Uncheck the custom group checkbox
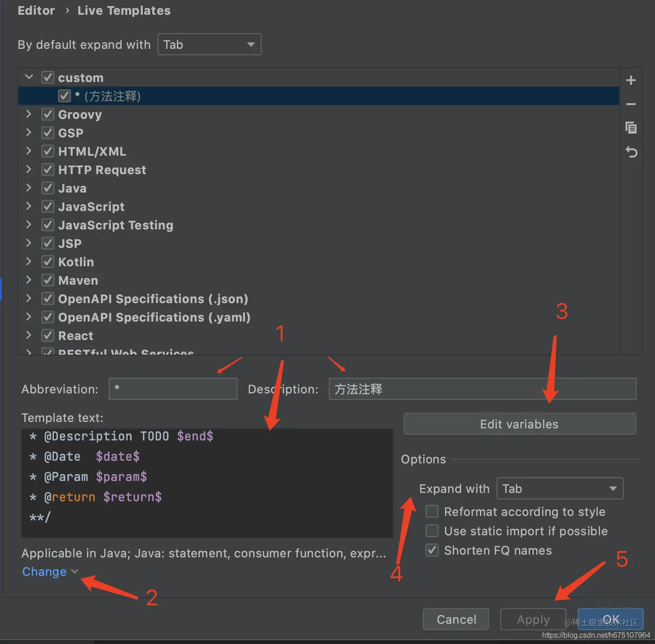 [48, 77]
